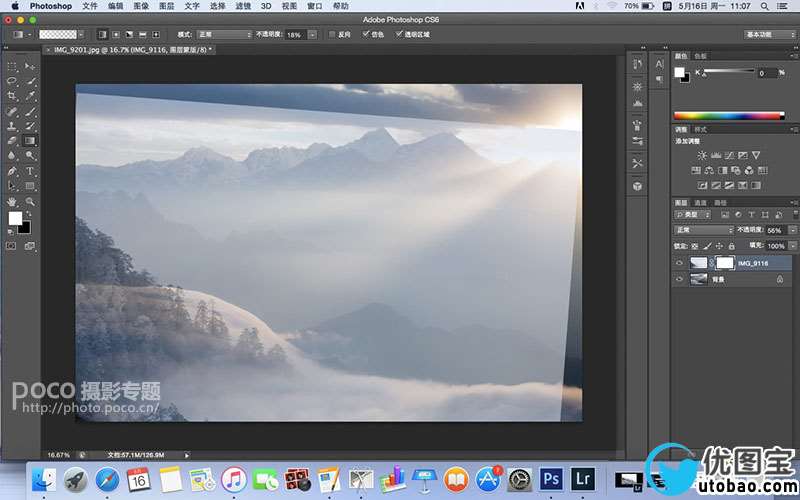Open the layer 不透明度 opacity dropdown
Screen dimensions: 800x500
[x=792, y=231]
